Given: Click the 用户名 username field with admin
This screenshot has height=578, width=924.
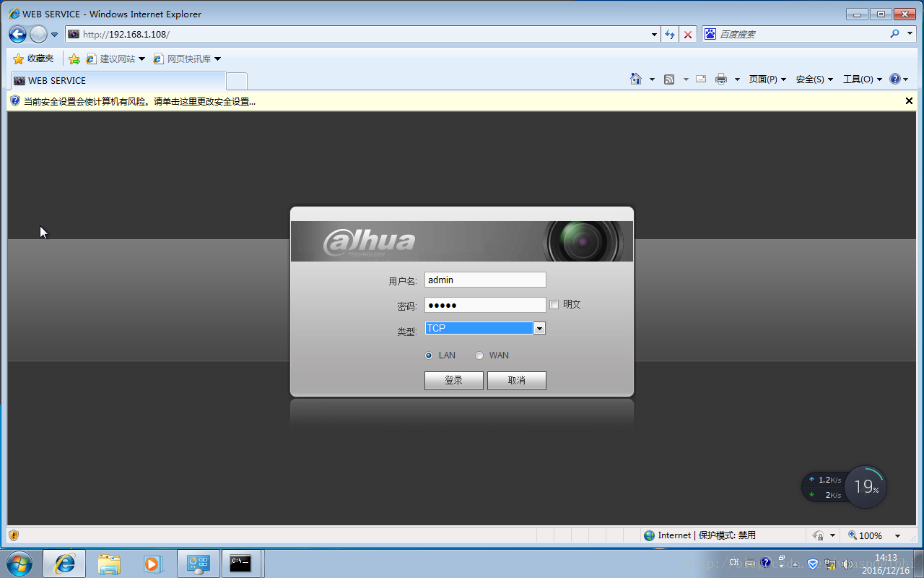Looking at the screenshot, I should tap(485, 280).
